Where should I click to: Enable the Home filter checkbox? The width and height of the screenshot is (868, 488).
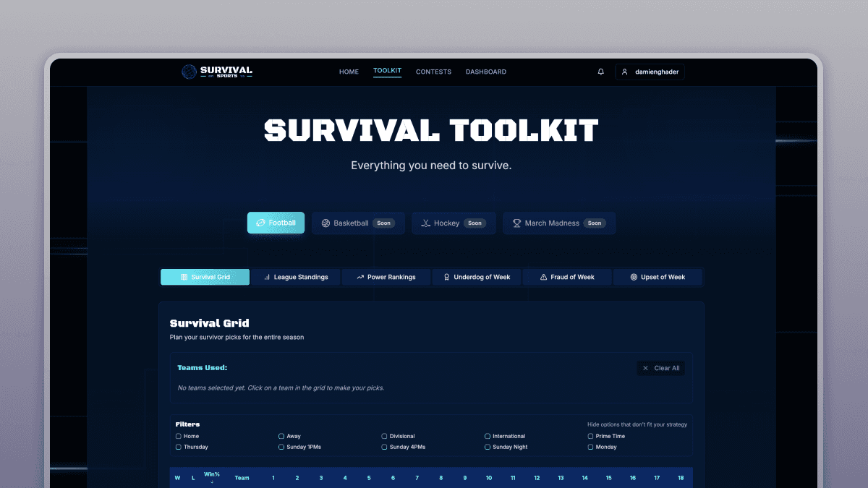[x=178, y=436]
